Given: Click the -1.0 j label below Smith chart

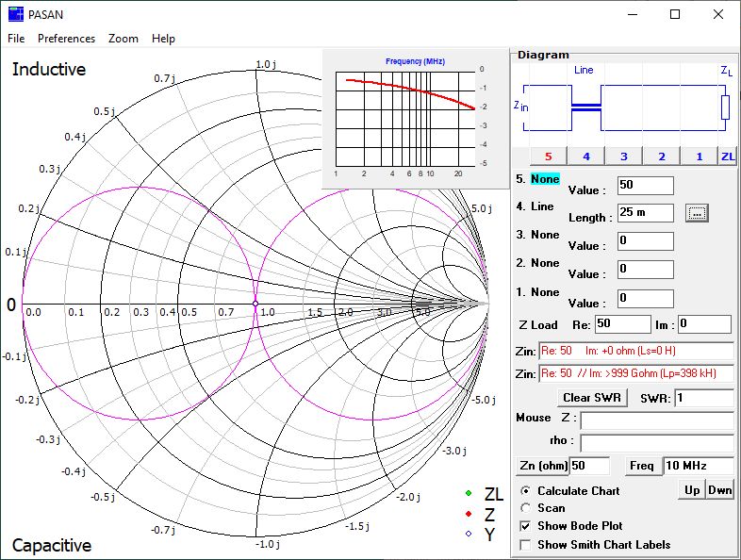Looking at the screenshot, I should [x=268, y=544].
